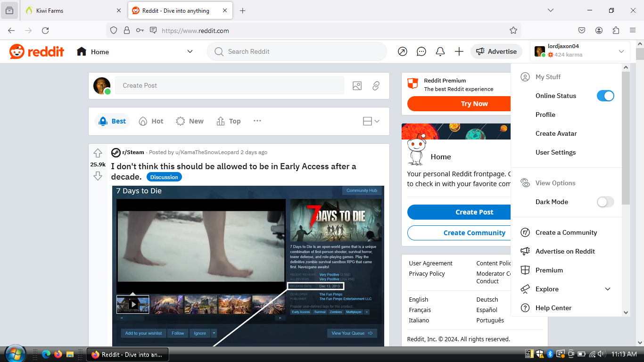Select Profile in the user menu
This screenshot has width=644, height=362.
[x=545, y=115]
